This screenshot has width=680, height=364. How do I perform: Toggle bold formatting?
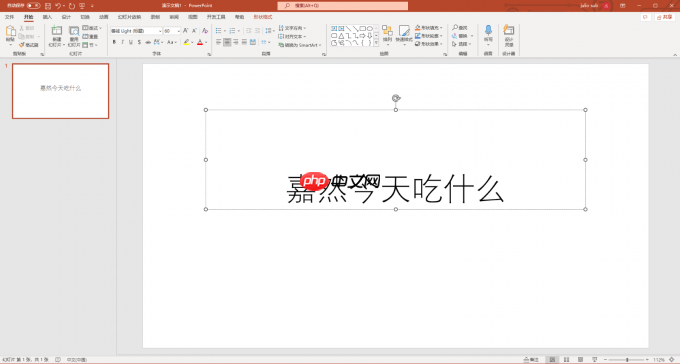coord(114,42)
